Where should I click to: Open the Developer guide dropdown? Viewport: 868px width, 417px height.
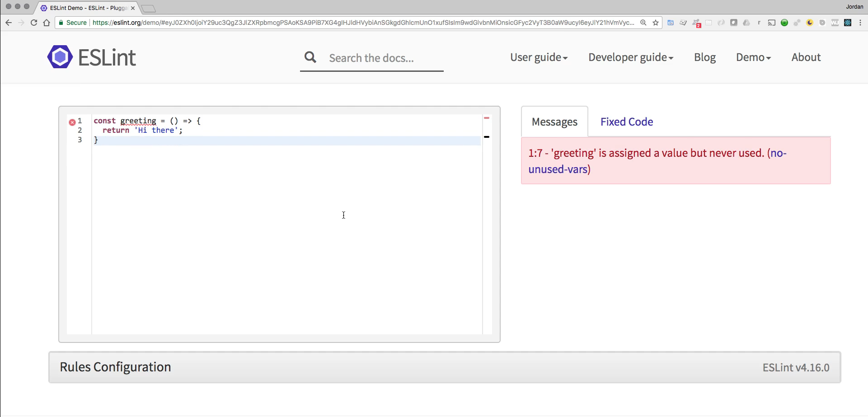pos(631,57)
